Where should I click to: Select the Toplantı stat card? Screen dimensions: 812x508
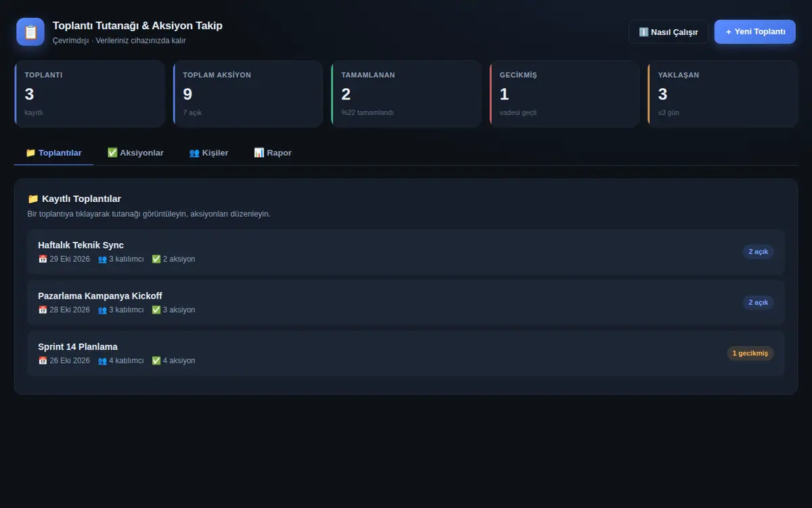(89, 94)
